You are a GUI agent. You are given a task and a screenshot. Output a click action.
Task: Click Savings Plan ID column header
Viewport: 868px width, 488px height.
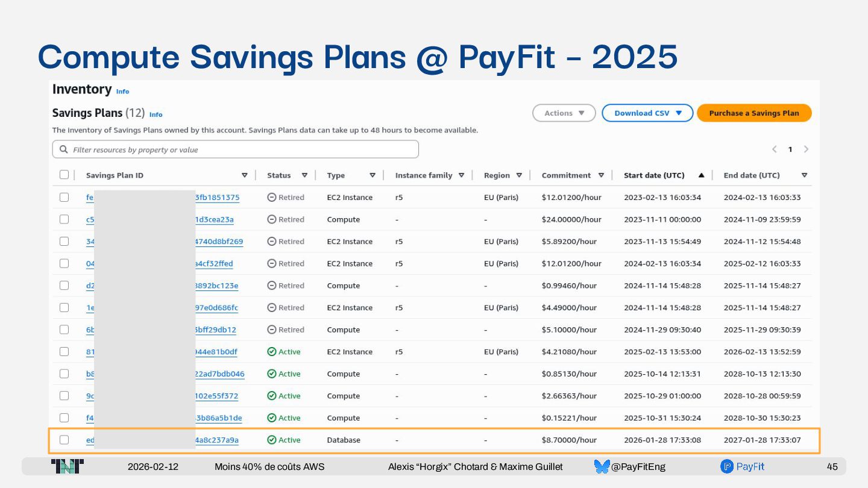[115, 175]
